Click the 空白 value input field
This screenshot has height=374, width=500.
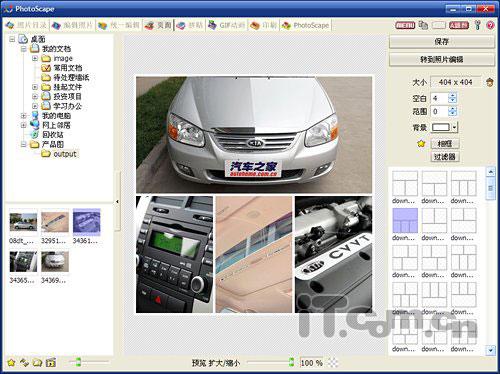pos(440,98)
